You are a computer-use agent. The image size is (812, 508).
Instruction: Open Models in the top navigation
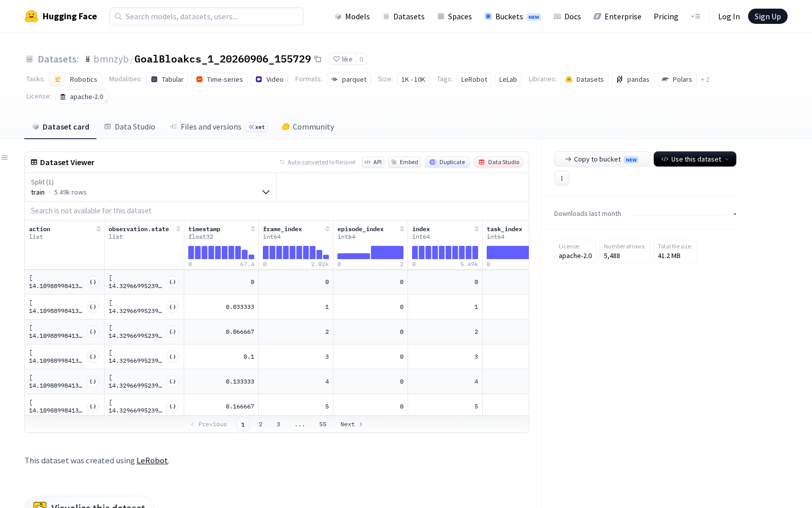point(352,16)
